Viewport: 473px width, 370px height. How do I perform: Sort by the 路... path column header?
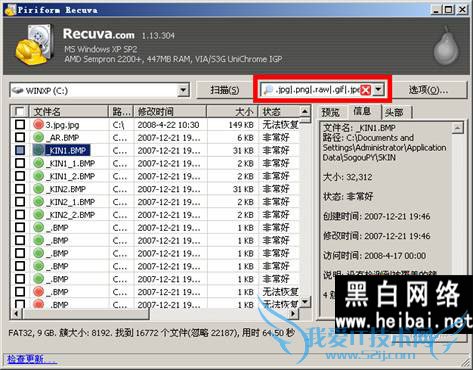pyautogui.click(x=121, y=111)
